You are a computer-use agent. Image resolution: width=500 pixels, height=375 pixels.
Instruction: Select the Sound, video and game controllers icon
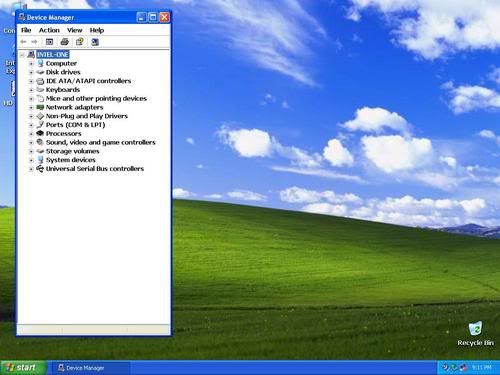[40, 142]
